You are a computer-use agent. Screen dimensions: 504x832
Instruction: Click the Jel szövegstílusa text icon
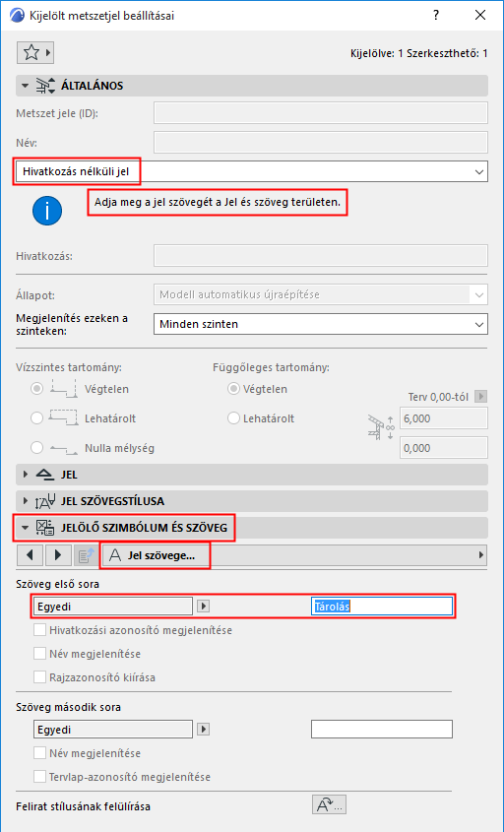[45, 501]
